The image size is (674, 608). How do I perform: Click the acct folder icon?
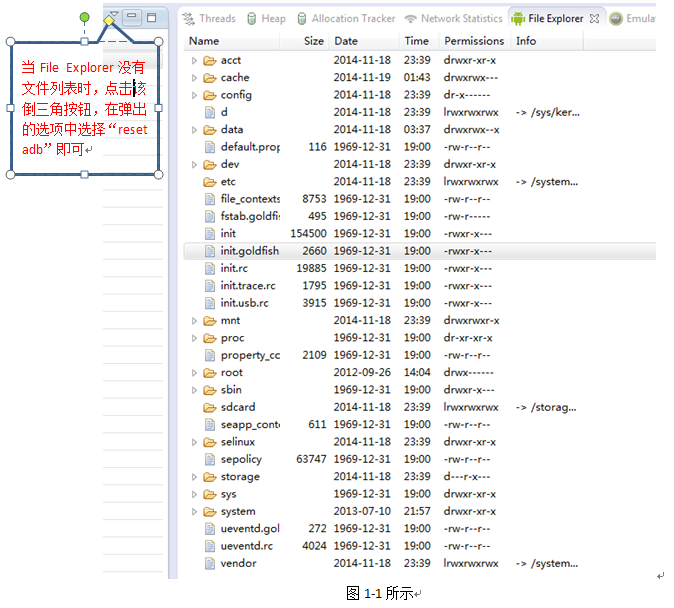tap(209, 61)
